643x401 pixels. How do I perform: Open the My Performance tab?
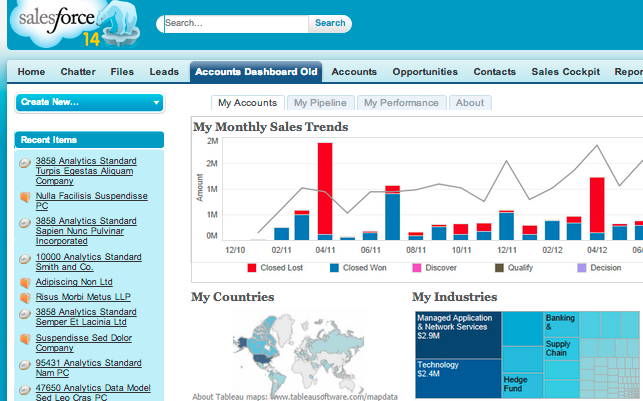coord(398,102)
